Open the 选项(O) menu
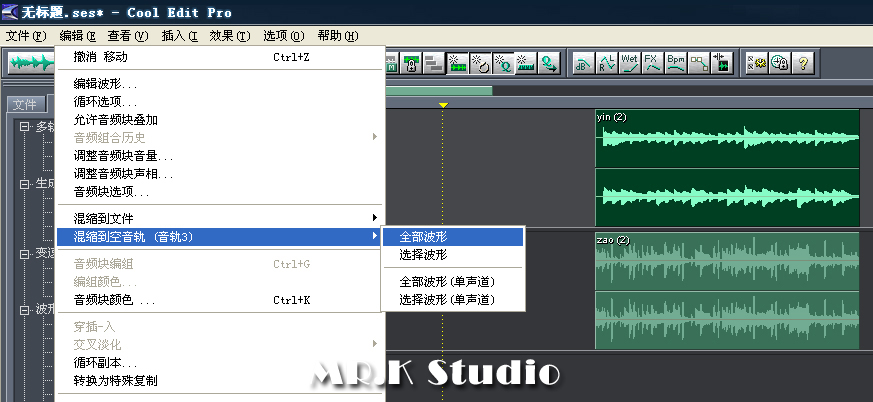The height and width of the screenshot is (402, 873). point(284,36)
